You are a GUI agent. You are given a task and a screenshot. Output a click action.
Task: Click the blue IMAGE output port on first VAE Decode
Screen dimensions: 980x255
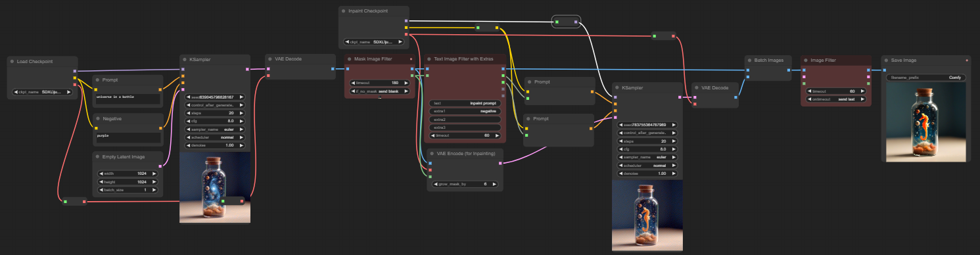pyautogui.click(x=333, y=68)
